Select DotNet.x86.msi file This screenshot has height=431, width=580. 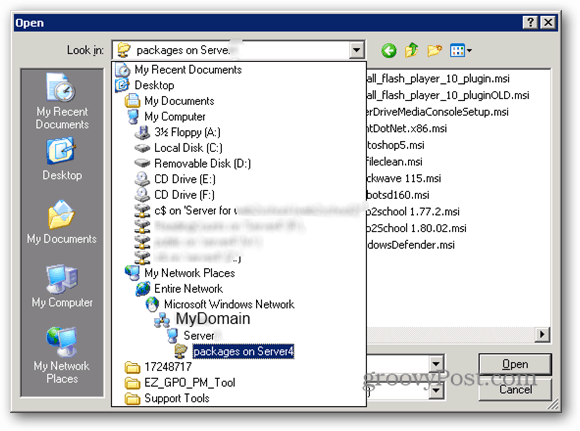coord(407,128)
